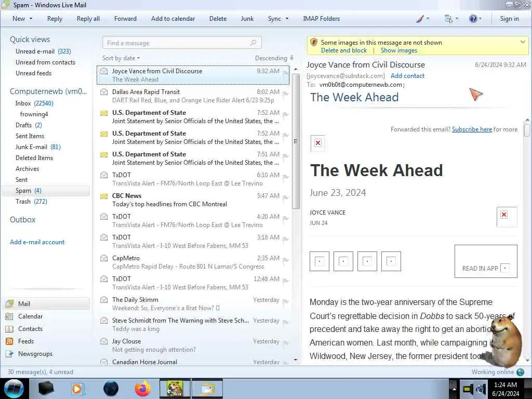The image size is (532, 399).
Task: Click the envelope icon for The Daily Skimm
Action: point(104,300)
